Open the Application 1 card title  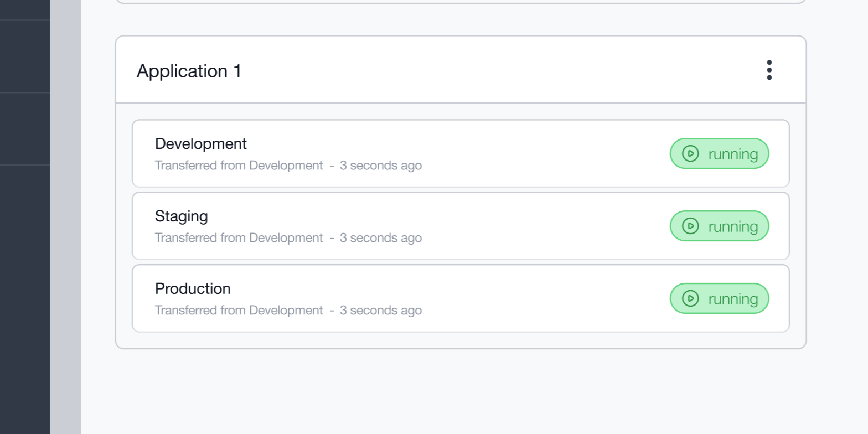pyautogui.click(x=189, y=71)
